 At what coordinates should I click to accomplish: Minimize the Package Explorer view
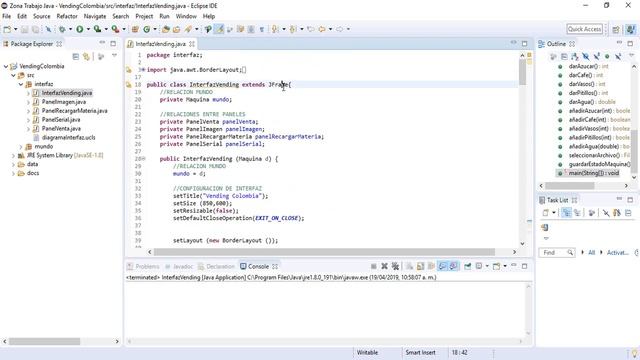tap(102, 43)
